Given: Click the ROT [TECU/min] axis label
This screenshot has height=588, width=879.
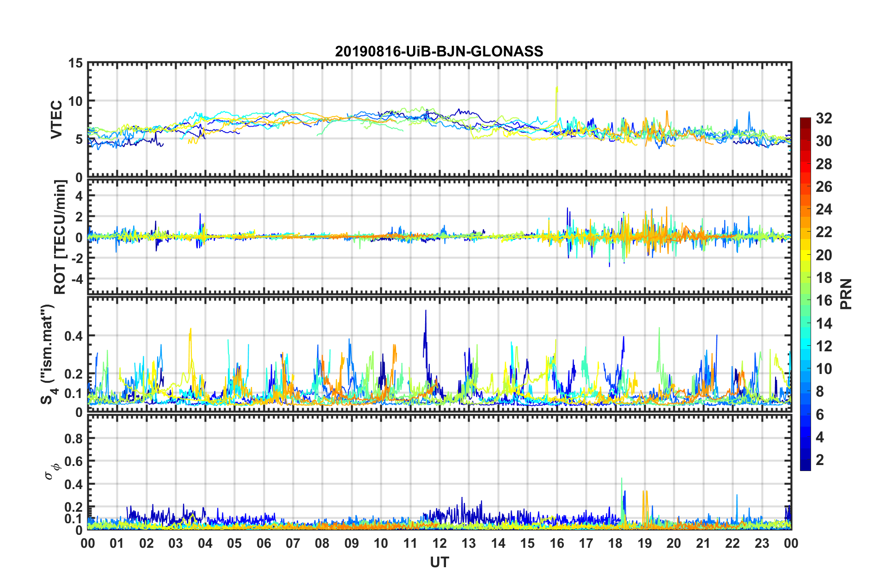Looking at the screenshot, I should point(60,237).
